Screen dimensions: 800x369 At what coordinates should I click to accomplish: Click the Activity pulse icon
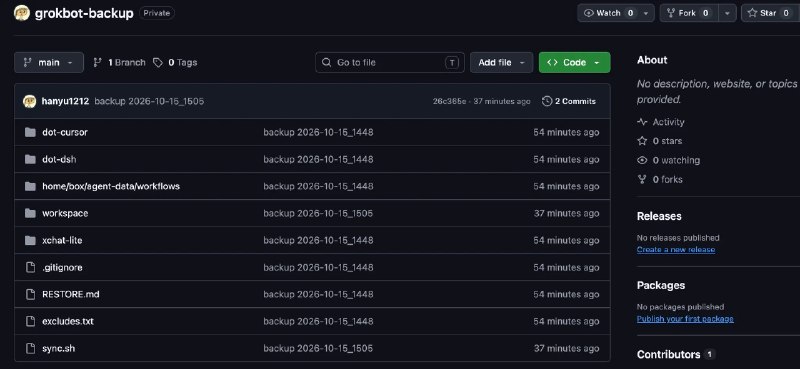tap(642, 122)
